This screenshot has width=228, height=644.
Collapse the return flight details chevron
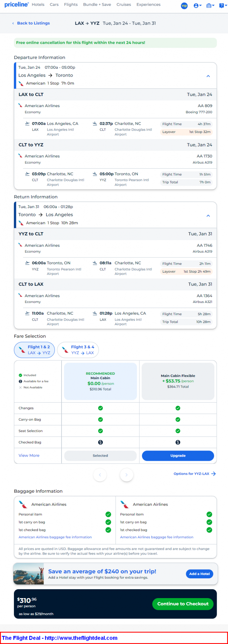tap(208, 216)
